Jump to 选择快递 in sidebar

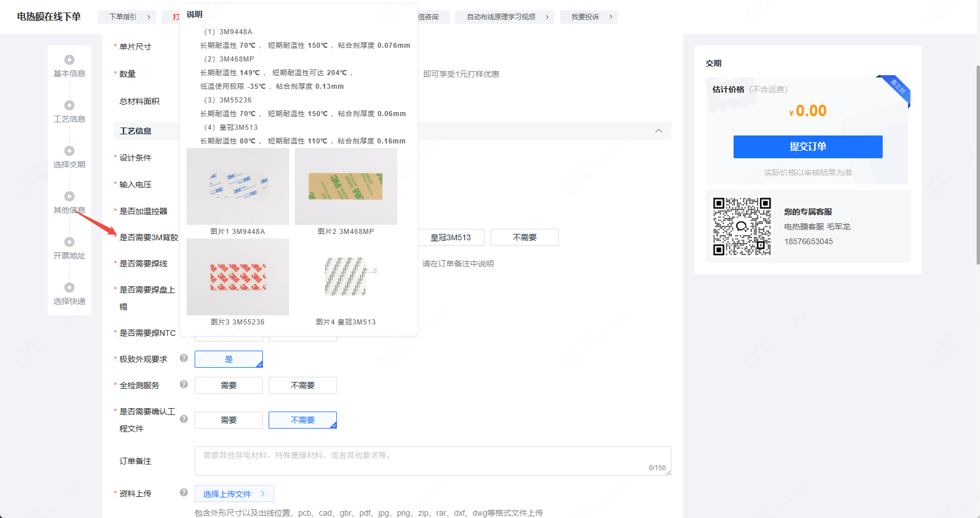pos(69,301)
